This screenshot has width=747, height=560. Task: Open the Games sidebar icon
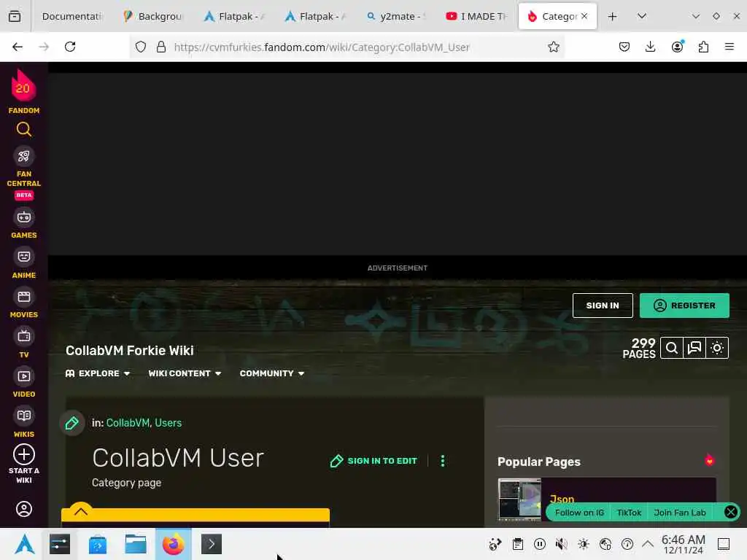pyautogui.click(x=24, y=217)
